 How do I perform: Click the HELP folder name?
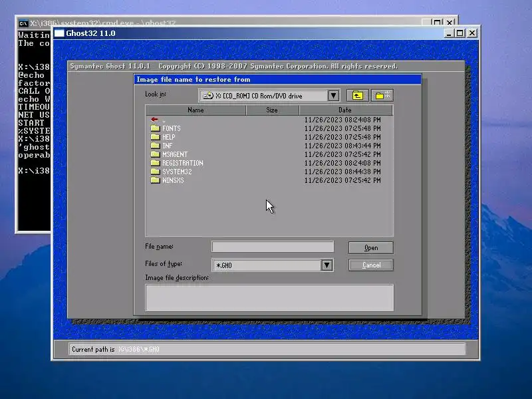click(169, 137)
